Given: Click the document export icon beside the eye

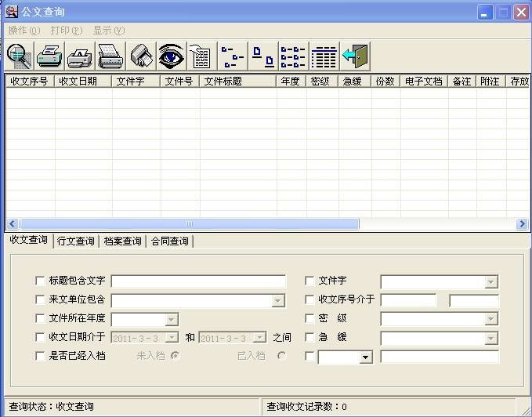Looking at the screenshot, I should 201,56.
